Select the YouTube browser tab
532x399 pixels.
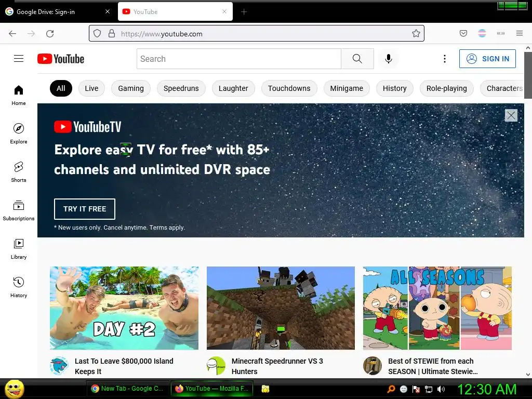[175, 11]
